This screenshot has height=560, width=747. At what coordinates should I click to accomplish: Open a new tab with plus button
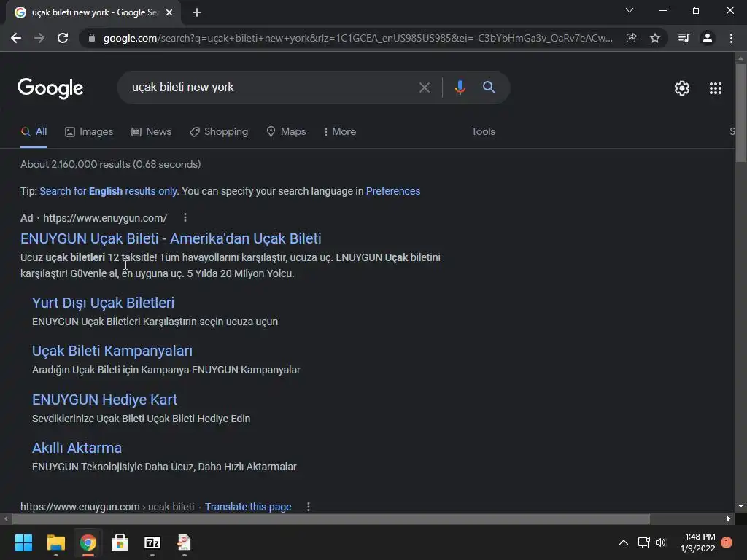(x=197, y=12)
